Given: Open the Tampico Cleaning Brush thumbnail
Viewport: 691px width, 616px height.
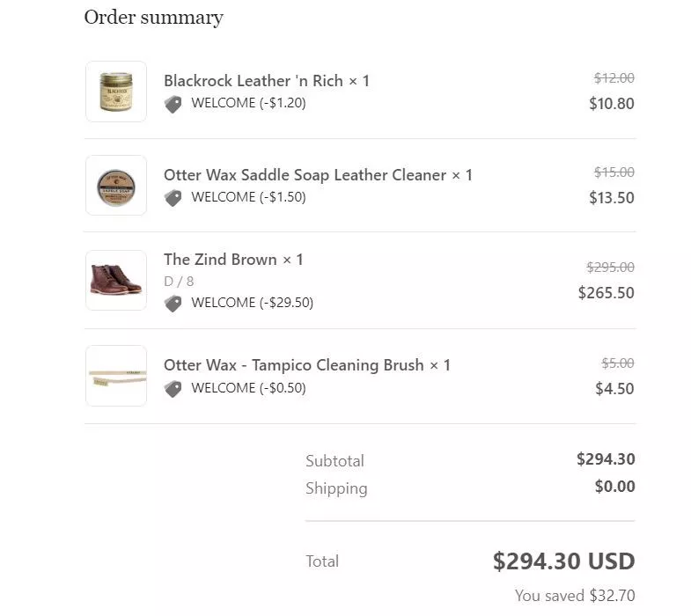Looking at the screenshot, I should (116, 376).
